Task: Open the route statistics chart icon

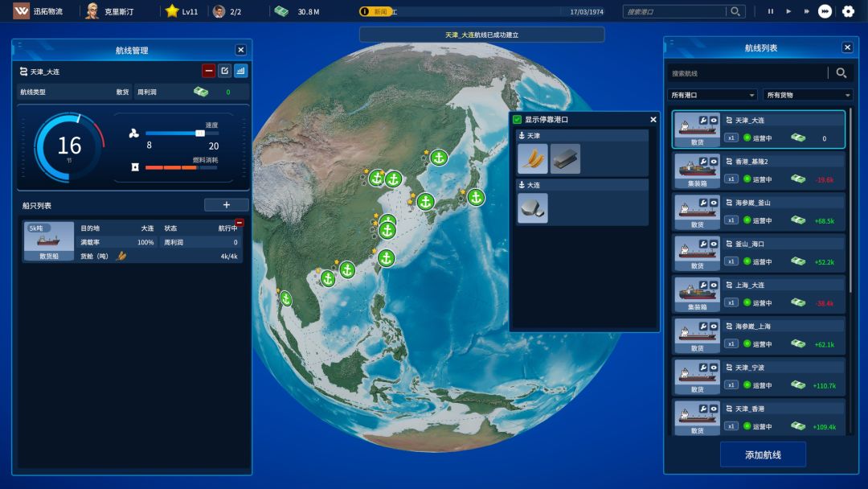Action: (x=240, y=71)
